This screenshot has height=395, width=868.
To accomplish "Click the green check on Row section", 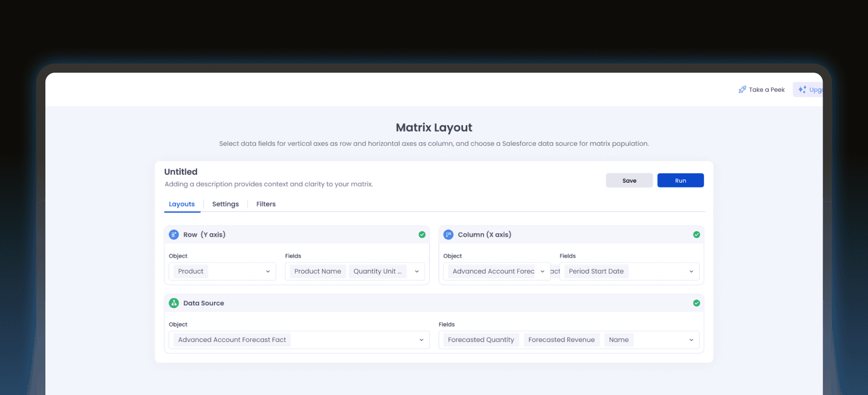I will pos(422,235).
